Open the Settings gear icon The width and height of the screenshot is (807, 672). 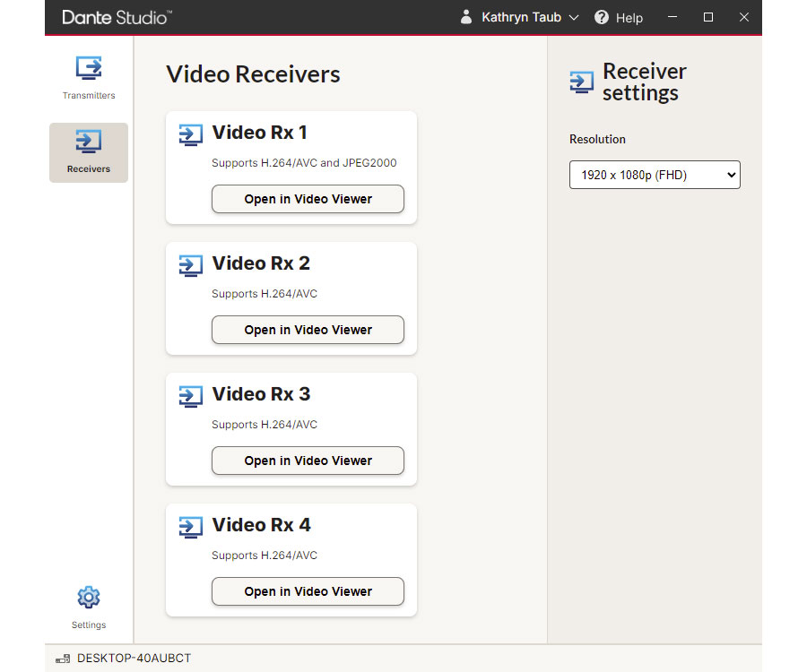89,598
